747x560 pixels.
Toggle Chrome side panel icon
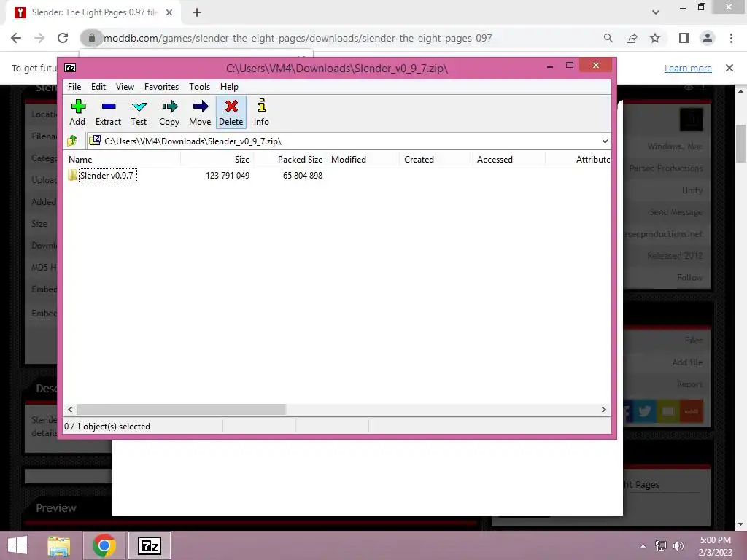[x=684, y=38]
